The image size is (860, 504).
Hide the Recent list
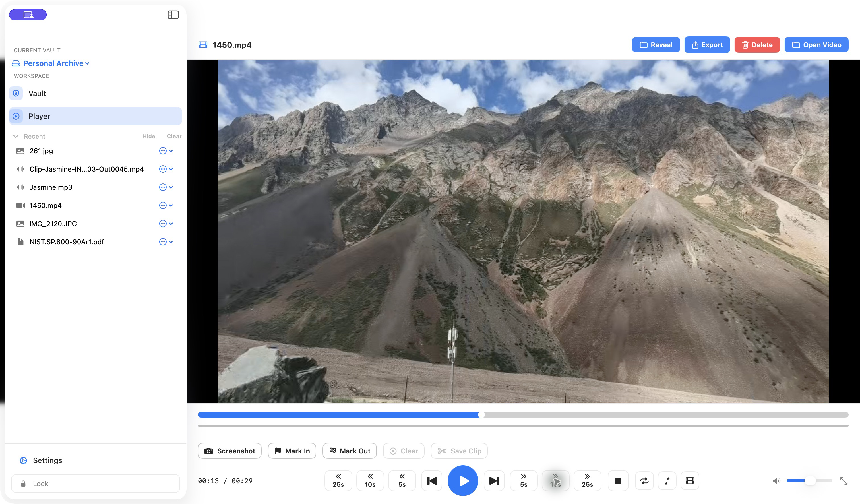[x=148, y=136]
